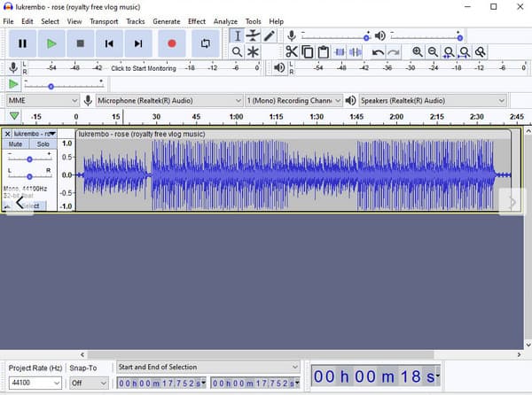Select the Zoom magnifier tool
The width and height of the screenshot is (532, 395).
pyautogui.click(x=237, y=52)
